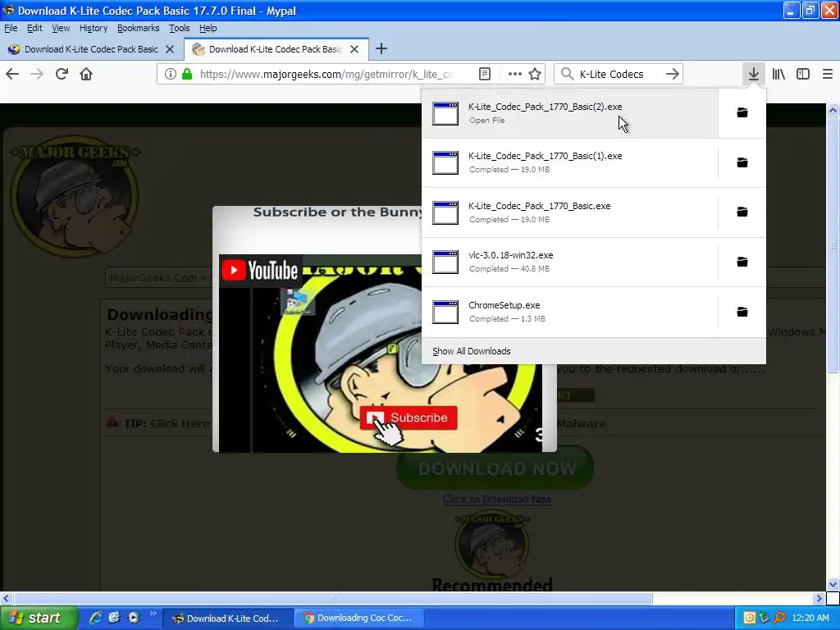Follow the Click to Download Now link
Image resolution: width=840 pixels, height=630 pixels.
[x=497, y=500]
